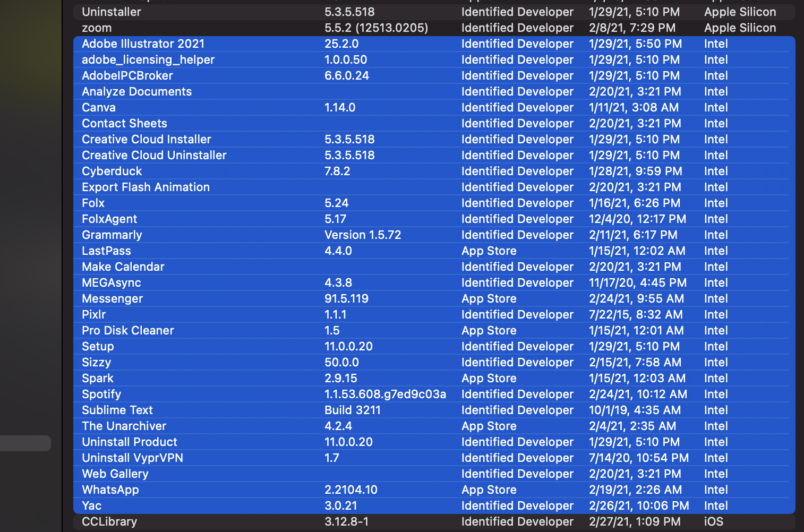Click the Analyze Documents row
Viewport: 804px width, 532px height.
(434, 91)
